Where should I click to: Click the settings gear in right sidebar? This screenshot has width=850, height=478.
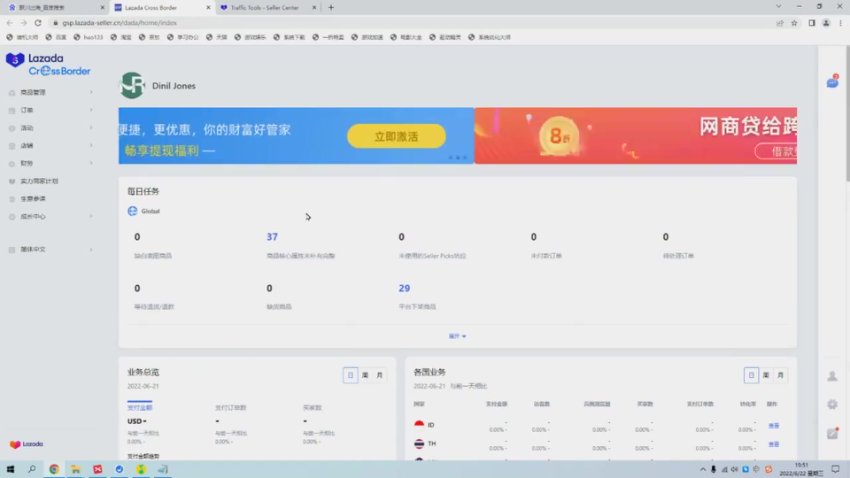click(x=832, y=404)
